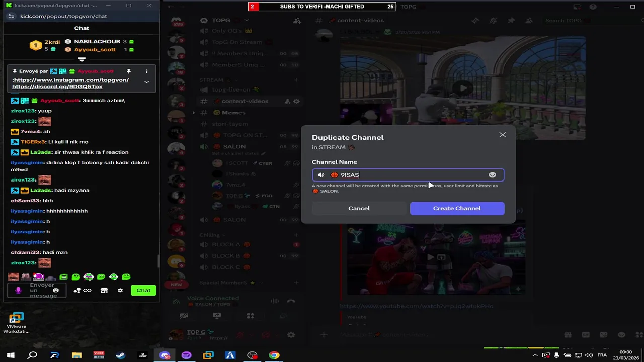Open Discord user settings gear
Image resolution: width=644 pixels, height=362 pixels.
tap(291, 335)
